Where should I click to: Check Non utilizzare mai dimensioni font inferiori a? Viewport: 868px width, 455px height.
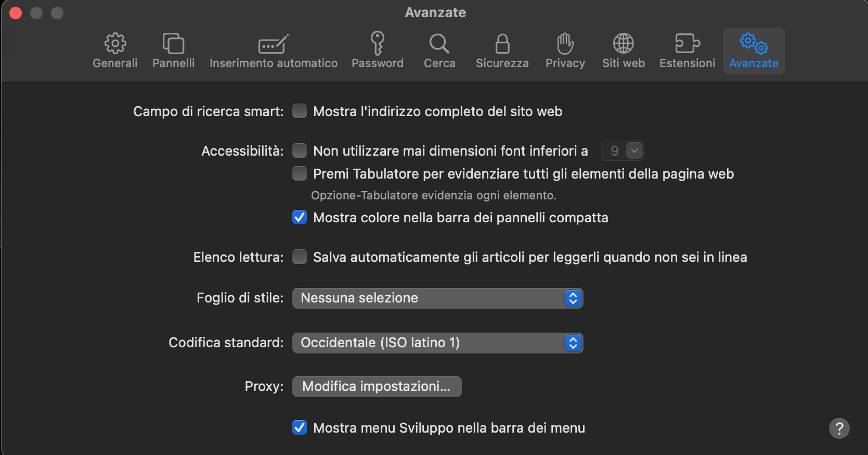point(300,150)
